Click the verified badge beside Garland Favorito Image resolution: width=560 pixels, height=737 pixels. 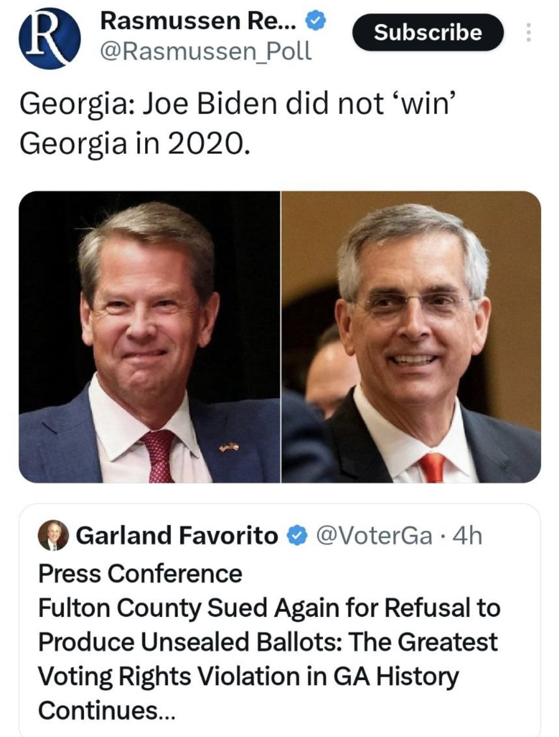pos(297,535)
